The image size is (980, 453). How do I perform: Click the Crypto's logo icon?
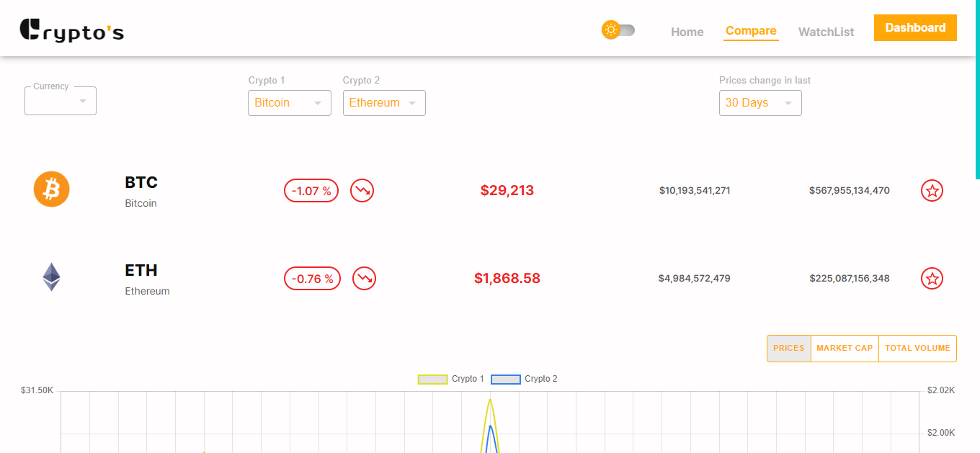coord(30,29)
